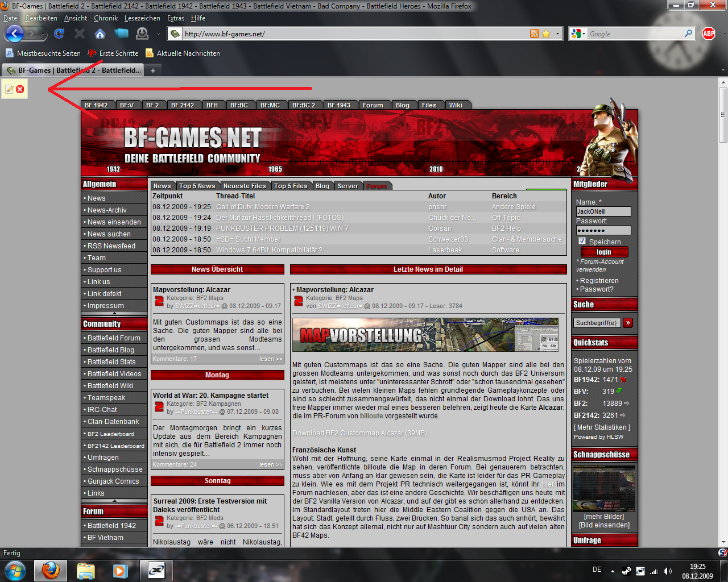The width and height of the screenshot is (728, 582).
Task: Open a new browser tab
Action: pyautogui.click(x=152, y=70)
